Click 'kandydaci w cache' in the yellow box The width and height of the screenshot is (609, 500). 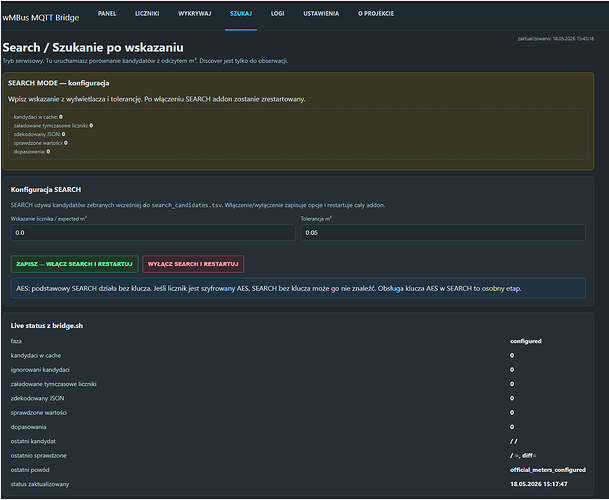click(38, 117)
